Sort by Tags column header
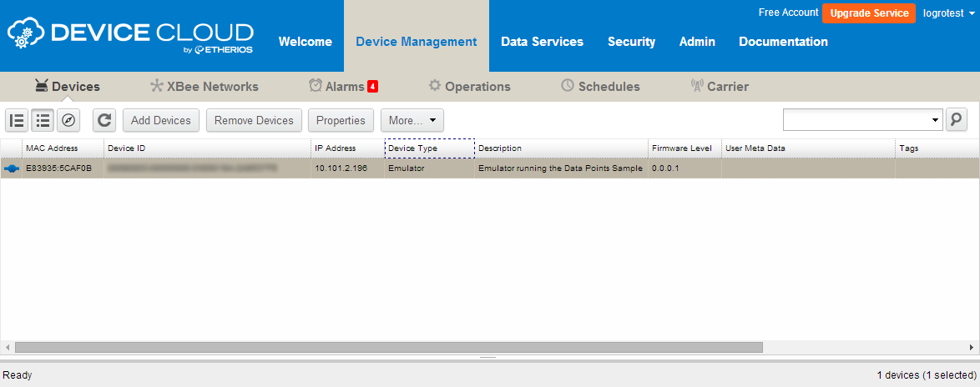Screen dimensions: 980x387 coord(937,148)
